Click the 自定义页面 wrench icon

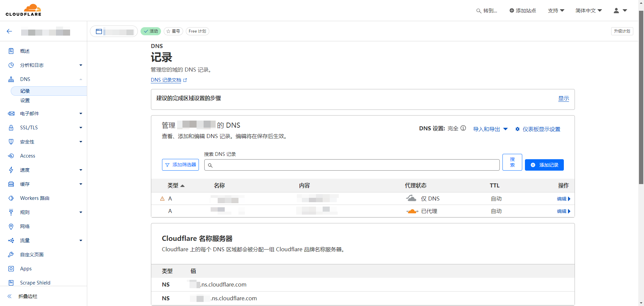11,255
